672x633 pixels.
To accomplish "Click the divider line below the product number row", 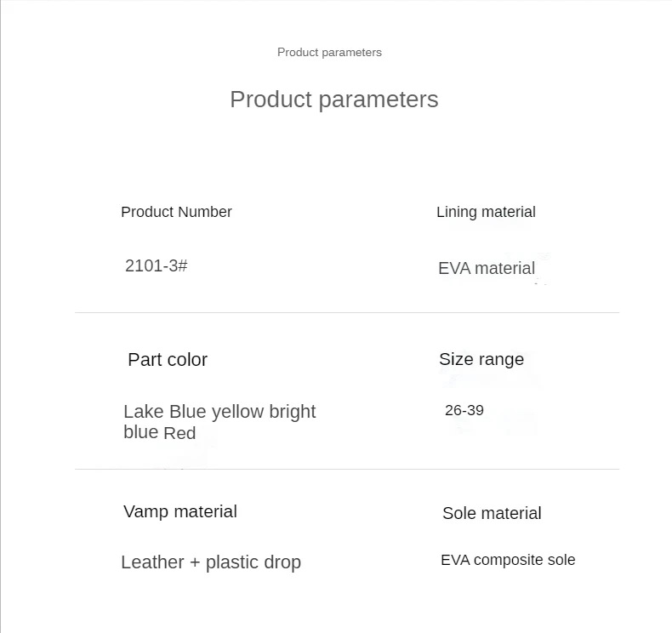I will pyautogui.click(x=346, y=312).
